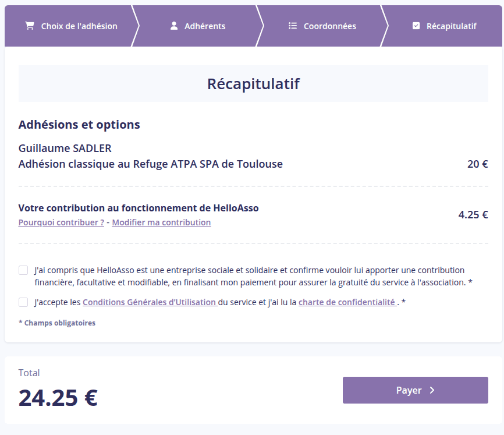Click Modifier ma contribution

(x=161, y=222)
